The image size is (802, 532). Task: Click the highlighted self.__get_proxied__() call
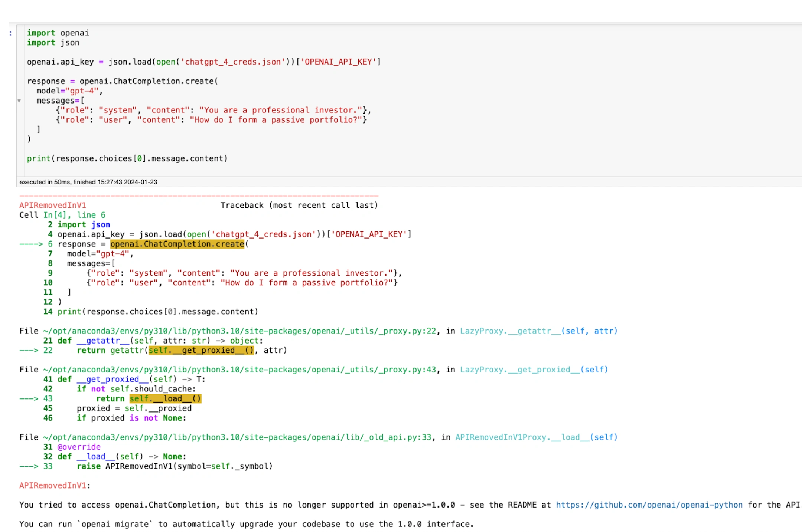201,350
